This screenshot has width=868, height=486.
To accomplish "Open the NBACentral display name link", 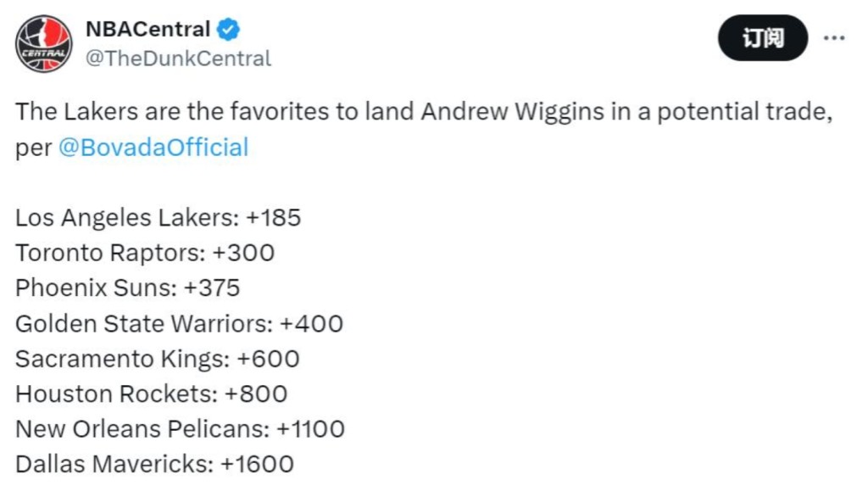I will pos(147,30).
